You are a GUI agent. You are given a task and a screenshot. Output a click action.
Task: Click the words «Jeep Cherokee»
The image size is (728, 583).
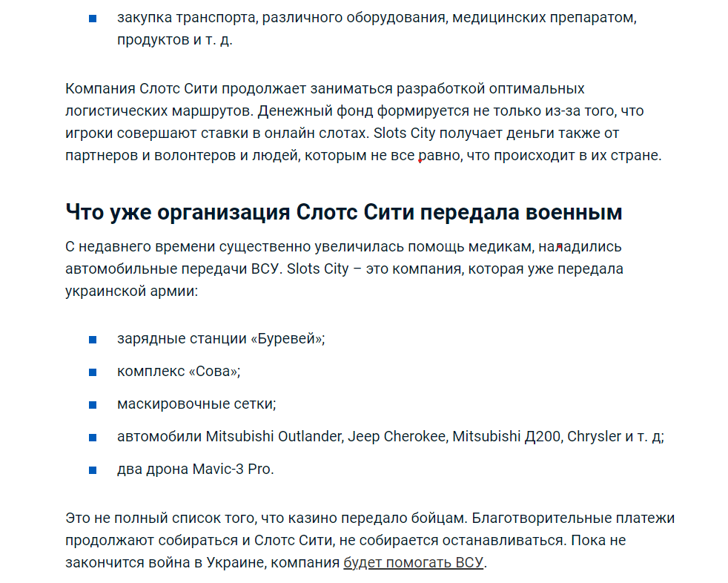coord(398,436)
